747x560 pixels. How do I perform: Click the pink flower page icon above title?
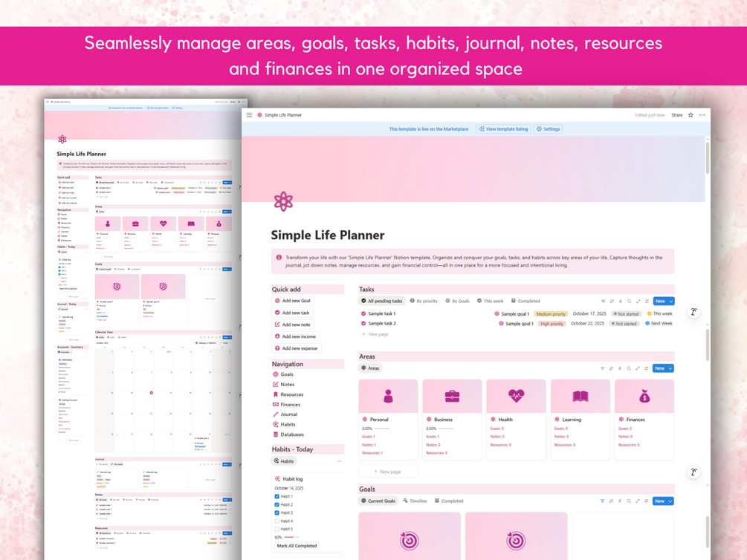click(x=283, y=201)
